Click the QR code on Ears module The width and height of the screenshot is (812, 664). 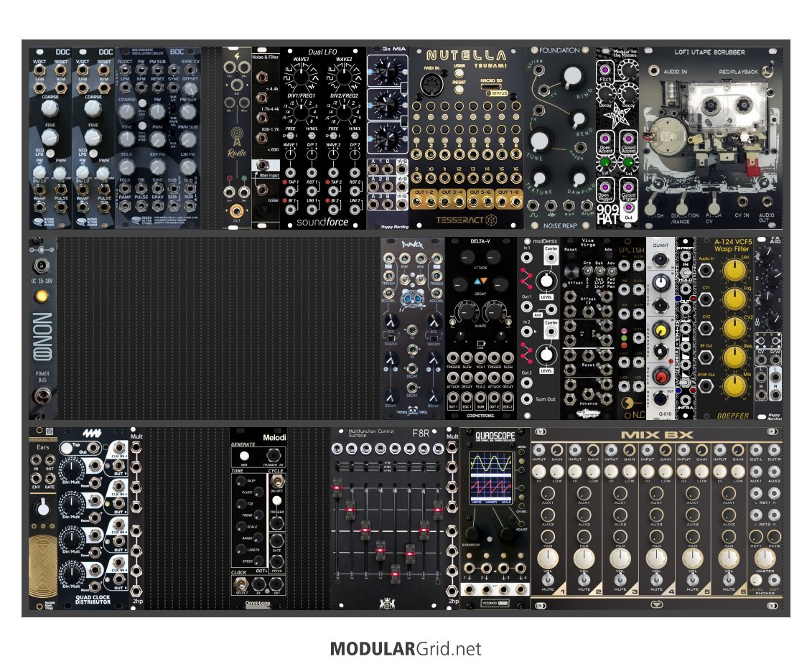50,431
